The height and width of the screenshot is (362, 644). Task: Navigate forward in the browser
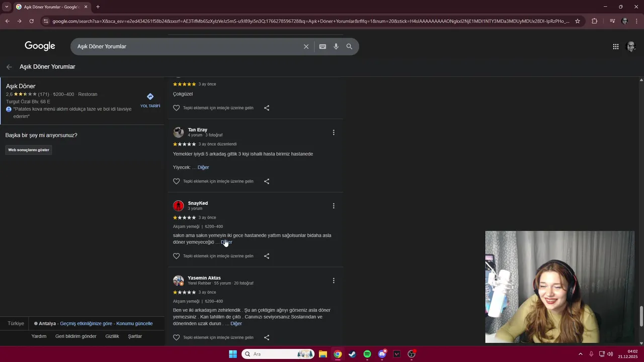[19, 21]
